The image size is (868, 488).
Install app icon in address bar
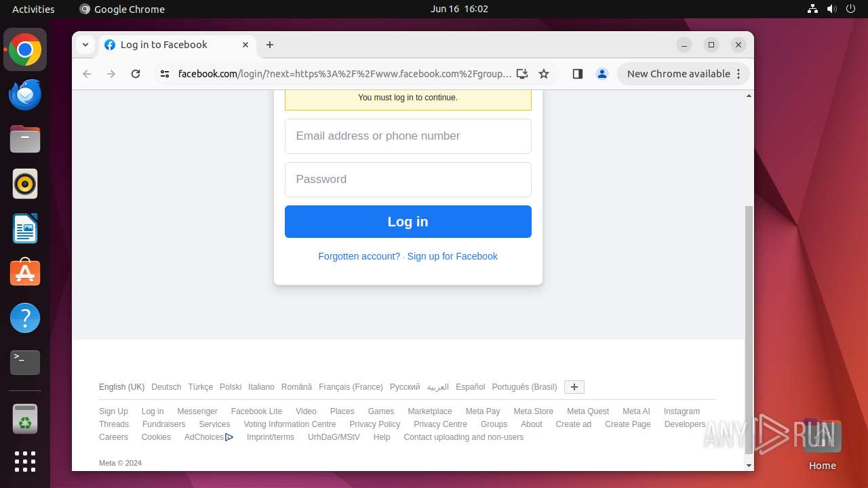pos(521,74)
